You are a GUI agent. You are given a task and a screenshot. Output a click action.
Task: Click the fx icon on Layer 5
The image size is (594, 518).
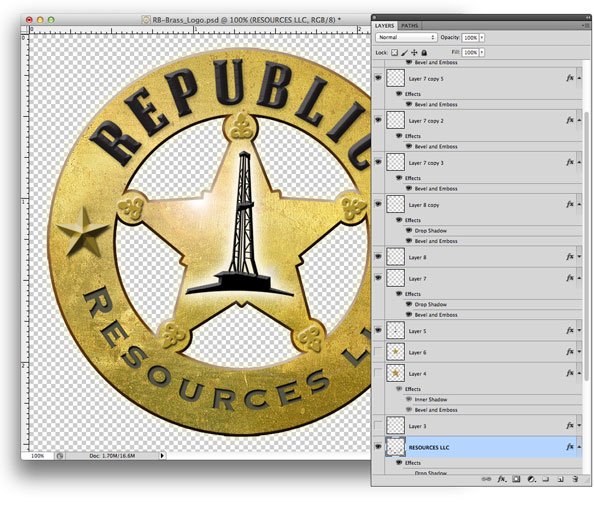[570, 330]
